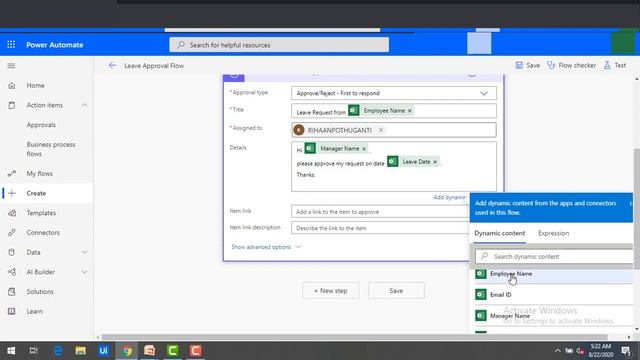The width and height of the screenshot is (640, 360).
Task: Click the New step button
Action: 331,291
